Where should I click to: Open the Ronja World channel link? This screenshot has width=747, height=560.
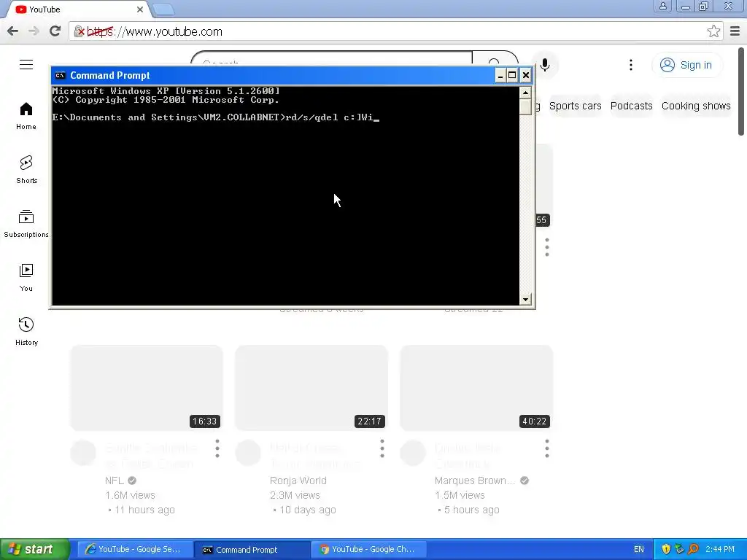pos(298,481)
